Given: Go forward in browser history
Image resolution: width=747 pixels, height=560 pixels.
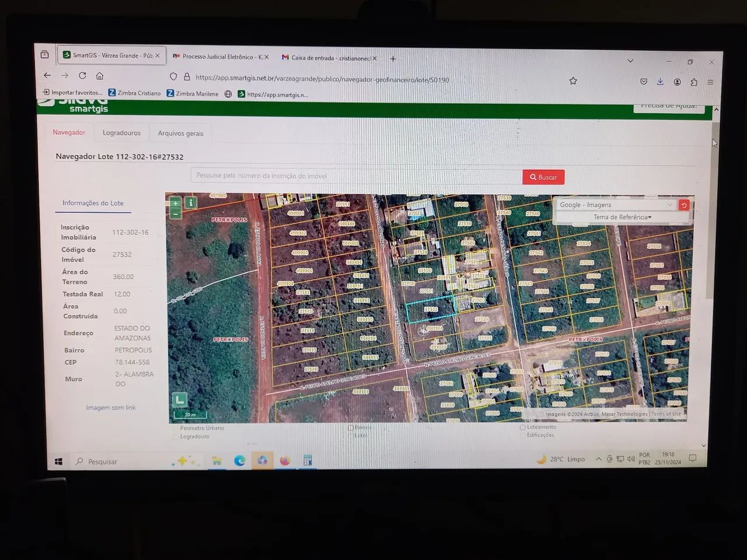Looking at the screenshot, I should coord(65,75).
